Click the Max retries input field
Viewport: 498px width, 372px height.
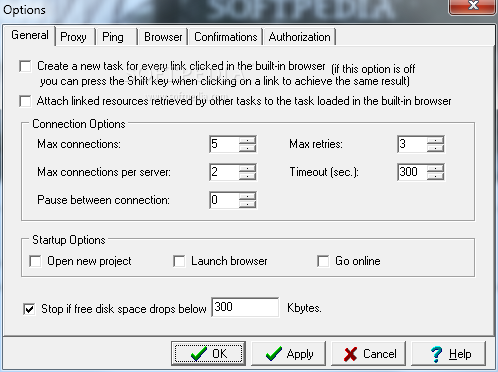(412, 144)
